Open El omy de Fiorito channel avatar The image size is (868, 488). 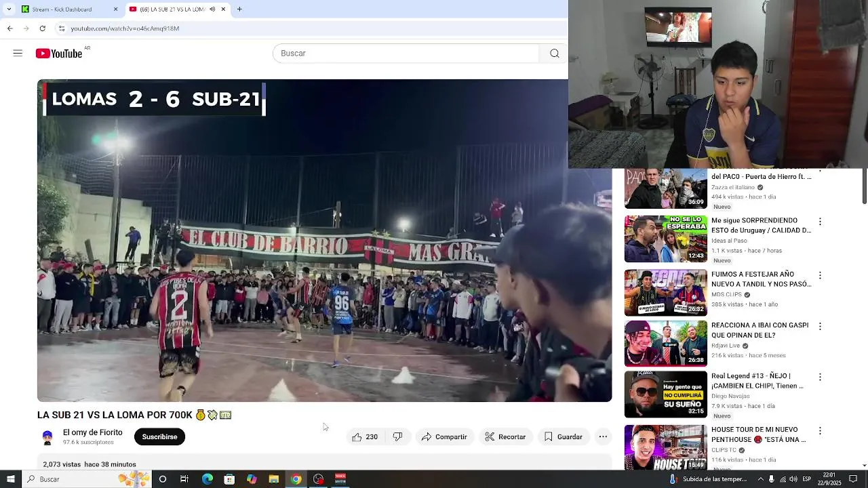47,437
